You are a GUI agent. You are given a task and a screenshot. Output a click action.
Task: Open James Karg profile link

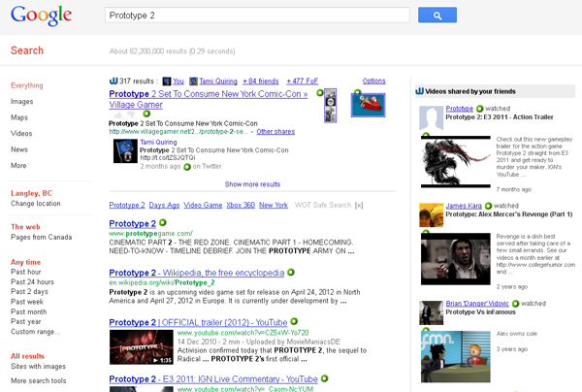click(x=464, y=206)
